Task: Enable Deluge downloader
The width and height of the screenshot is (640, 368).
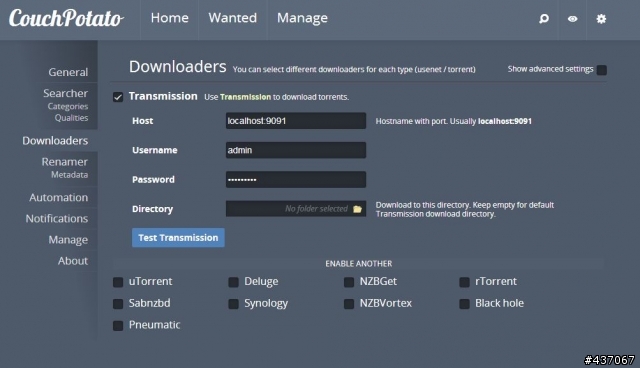Action: [x=233, y=282]
